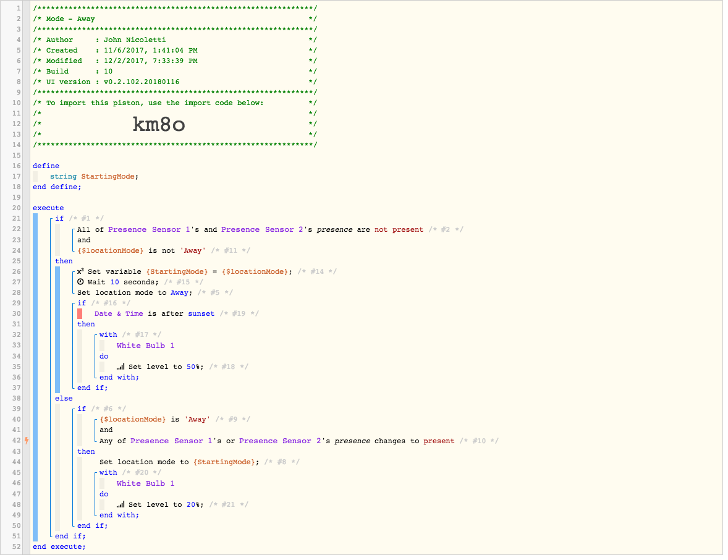Click the 'do' keyword on line 34
Image resolution: width=728 pixels, height=560 pixels.
tap(104, 356)
